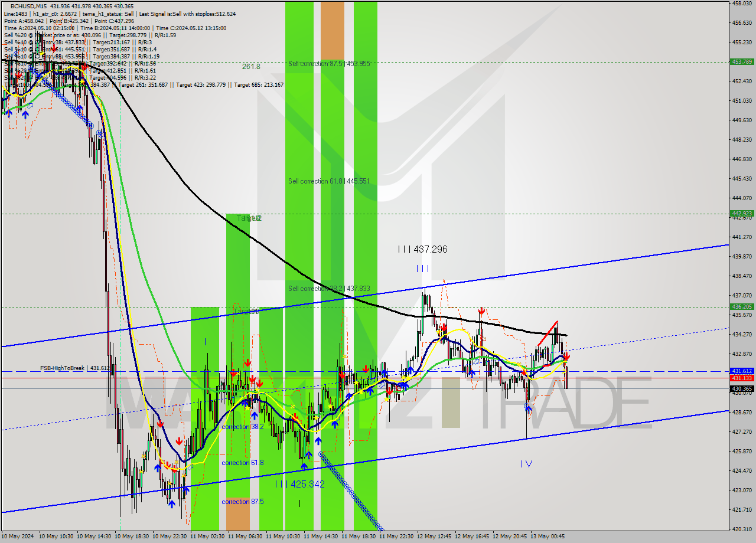The image size is (756, 543).
Task: Select the blue 'correction 87.5' label
Action: pyautogui.click(x=243, y=502)
